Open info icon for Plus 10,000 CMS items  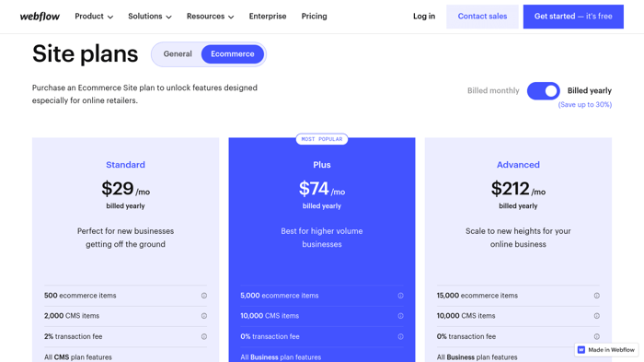(x=400, y=316)
